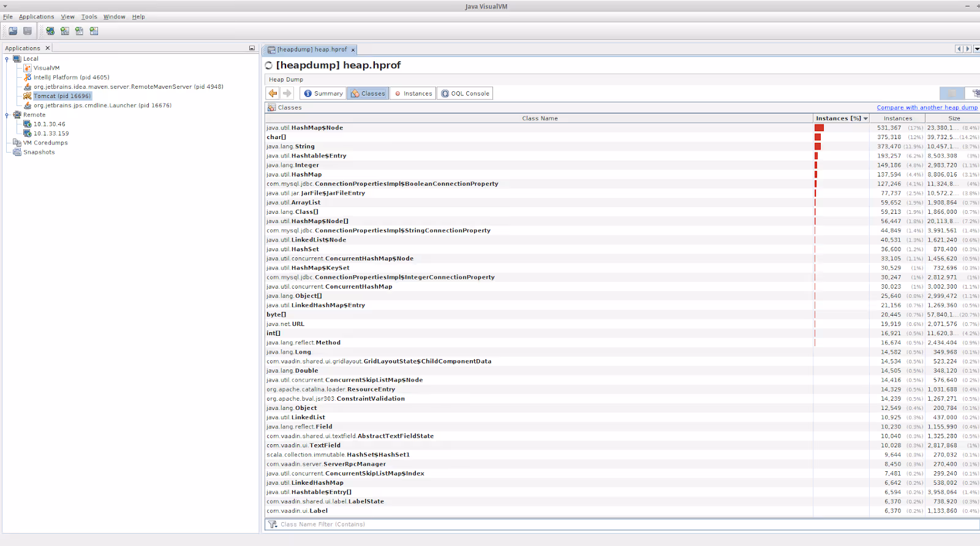This screenshot has height=546, width=980.
Task: Click Add VM Coredump toolbar icon
Action: [x=80, y=31]
